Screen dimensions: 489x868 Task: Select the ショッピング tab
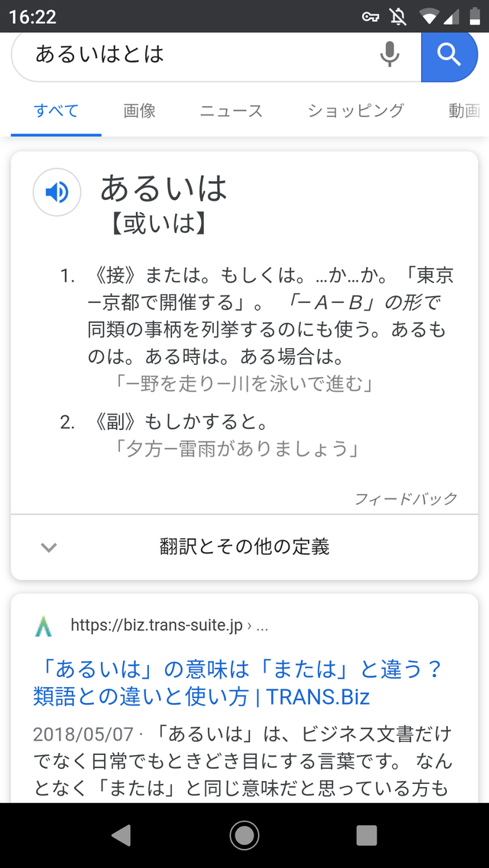click(x=355, y=111)
